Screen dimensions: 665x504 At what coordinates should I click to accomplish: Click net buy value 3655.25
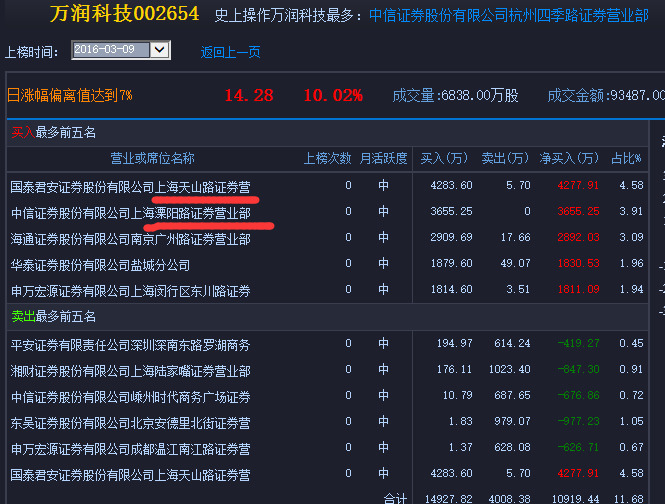click(578, 211)
